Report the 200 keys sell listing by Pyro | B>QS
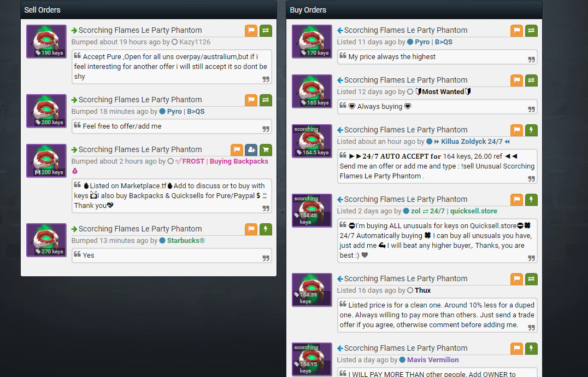 pos(251,100)
